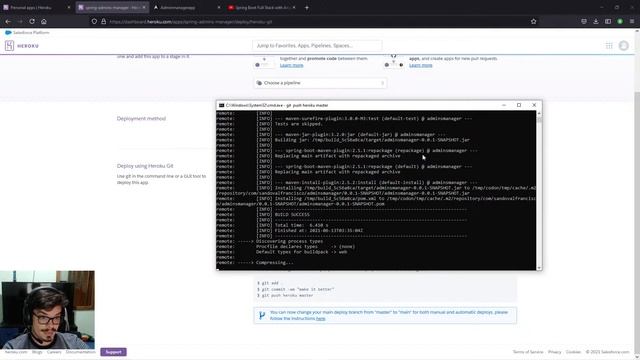Viewport: 640px width, 360px height.
Task: Focus the Jump to Favorites search box
Action: click(x=317, y=46)
